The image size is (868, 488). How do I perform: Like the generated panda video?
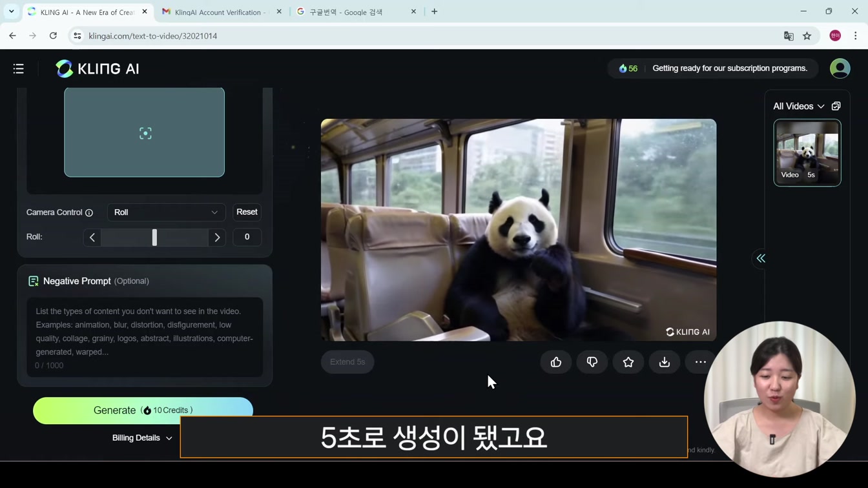[556, 362]
